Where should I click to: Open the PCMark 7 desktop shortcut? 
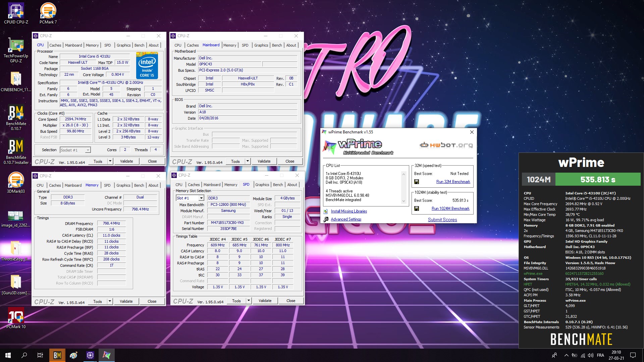tap(48, 13)
